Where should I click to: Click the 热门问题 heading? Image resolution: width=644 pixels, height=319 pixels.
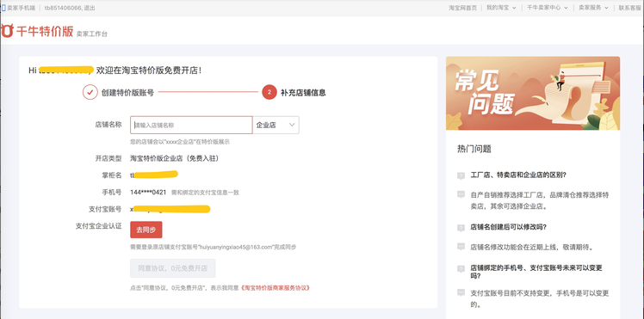click(474, 149)
